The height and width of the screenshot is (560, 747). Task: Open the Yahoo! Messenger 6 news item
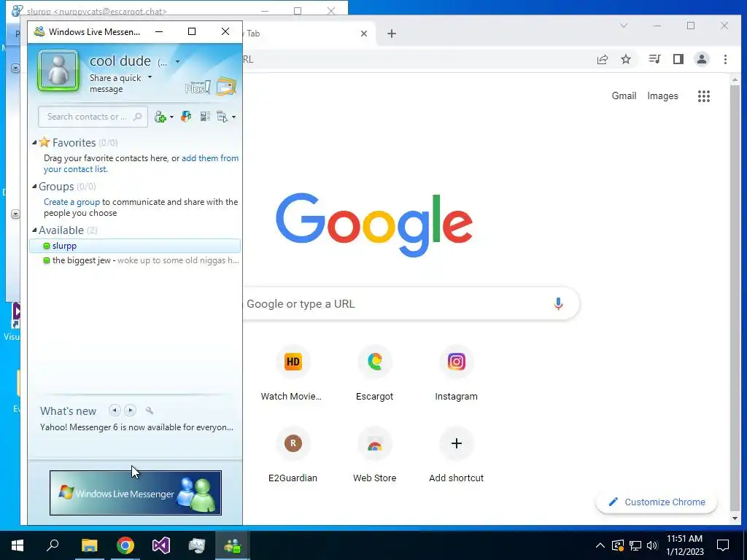136,427
